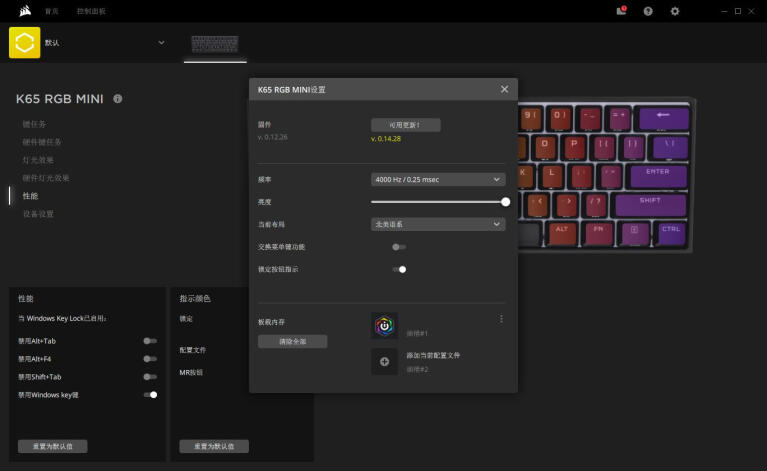Open 键任务 in the sidebar

click(x=34, y=124)
